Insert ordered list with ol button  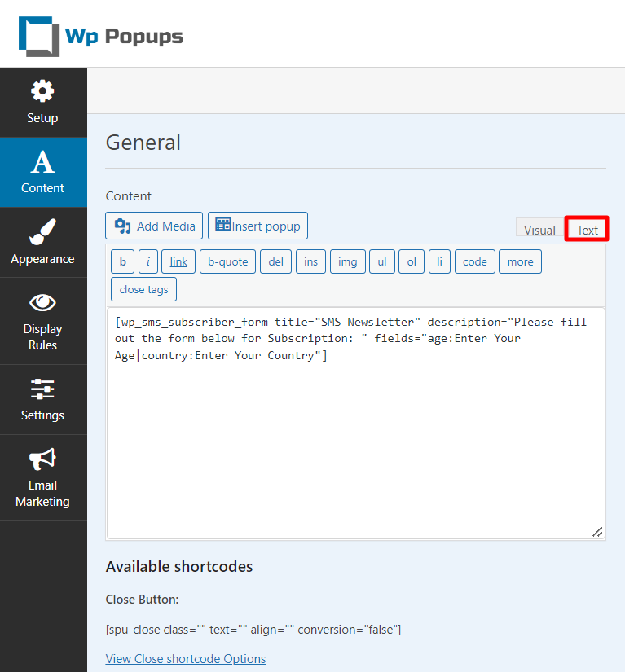412,261
